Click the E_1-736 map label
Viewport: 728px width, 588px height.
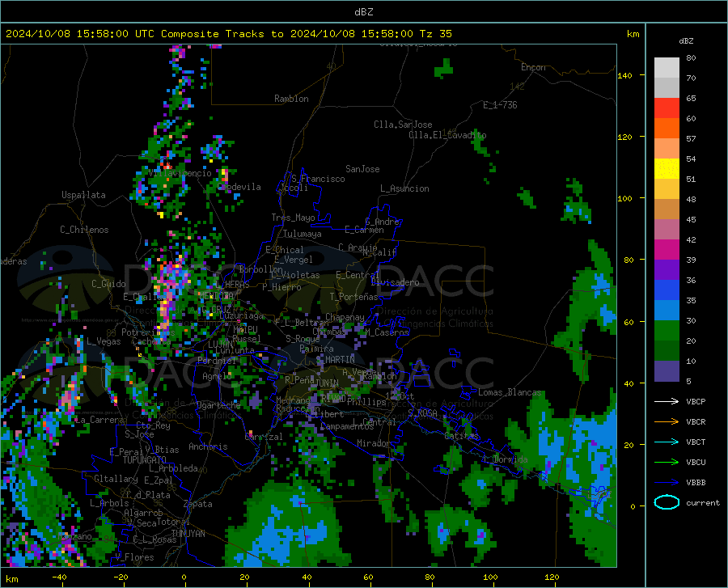tap(500, 105)
